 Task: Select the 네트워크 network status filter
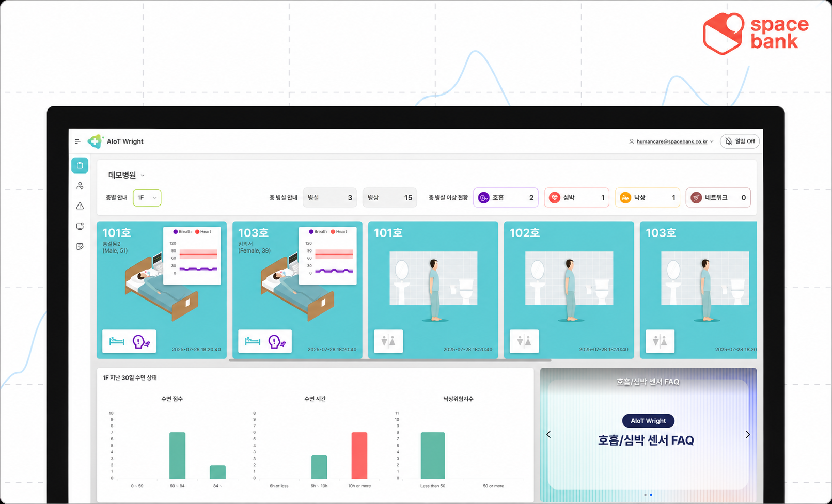718,197
